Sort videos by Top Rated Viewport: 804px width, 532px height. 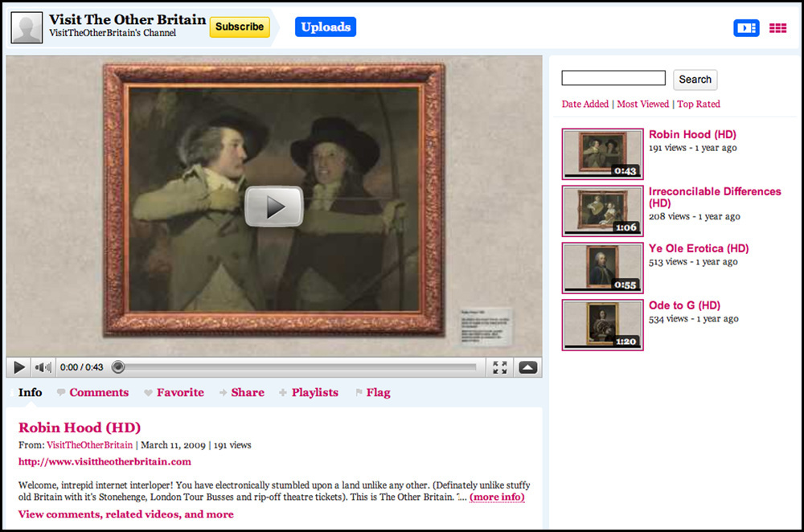(x=699, y=104)
